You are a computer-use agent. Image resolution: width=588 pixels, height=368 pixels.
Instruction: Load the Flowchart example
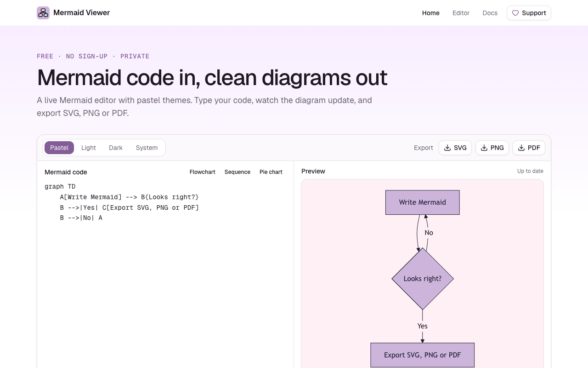pos(203,172)
